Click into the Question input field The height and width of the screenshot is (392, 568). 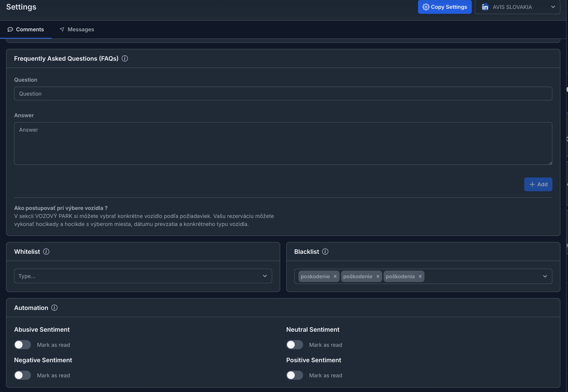[283, 94]
